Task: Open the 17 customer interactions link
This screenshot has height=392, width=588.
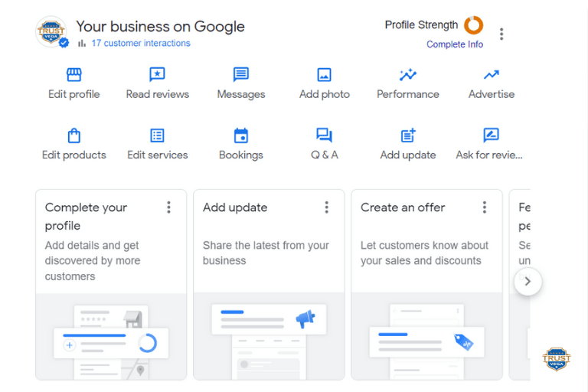Action: click(x=141, y=43)
